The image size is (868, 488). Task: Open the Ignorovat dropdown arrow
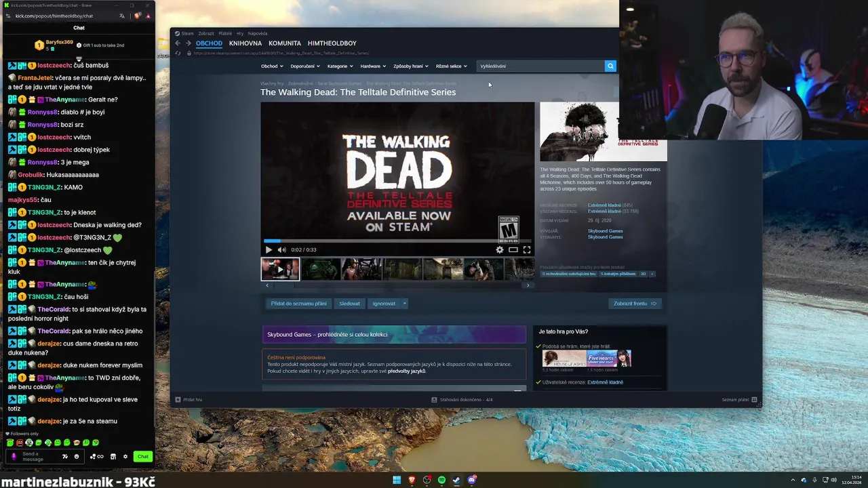(404, 304)
